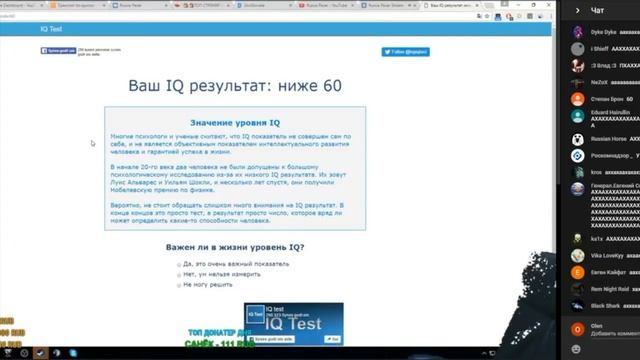The width and height of the screenshot is (640, 360).
Task: Select 'Да, это очень важный показатель' option
Action: point(179,264)
